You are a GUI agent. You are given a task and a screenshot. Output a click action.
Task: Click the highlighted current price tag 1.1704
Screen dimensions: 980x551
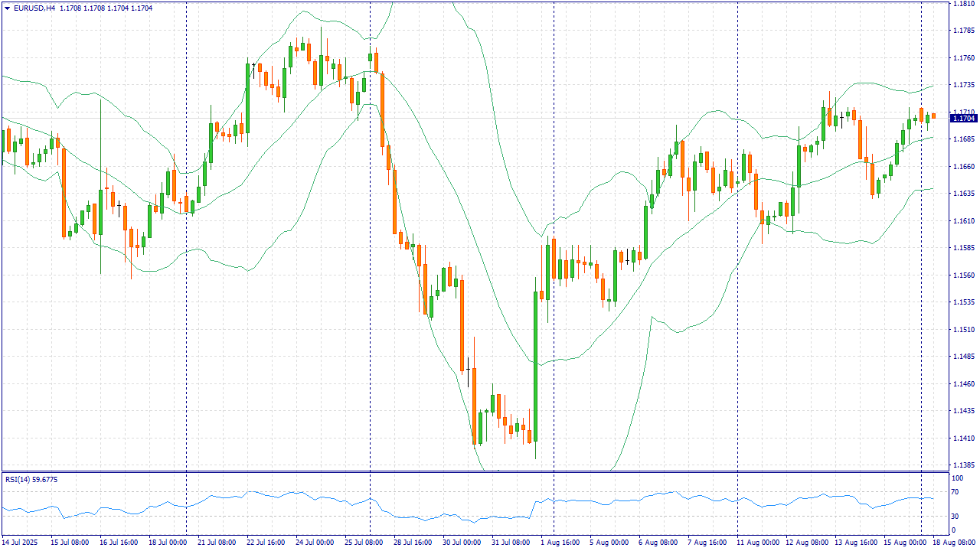[963, 118]
